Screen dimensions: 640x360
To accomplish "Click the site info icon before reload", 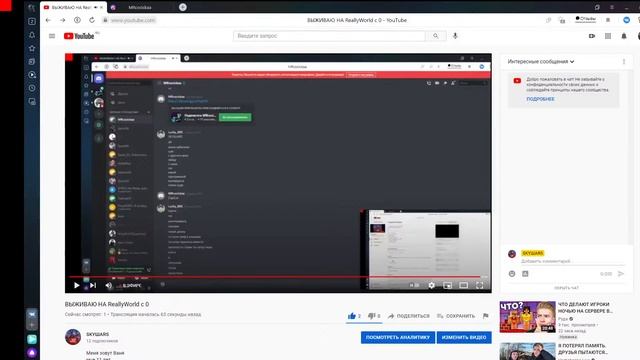I will 77,20.
